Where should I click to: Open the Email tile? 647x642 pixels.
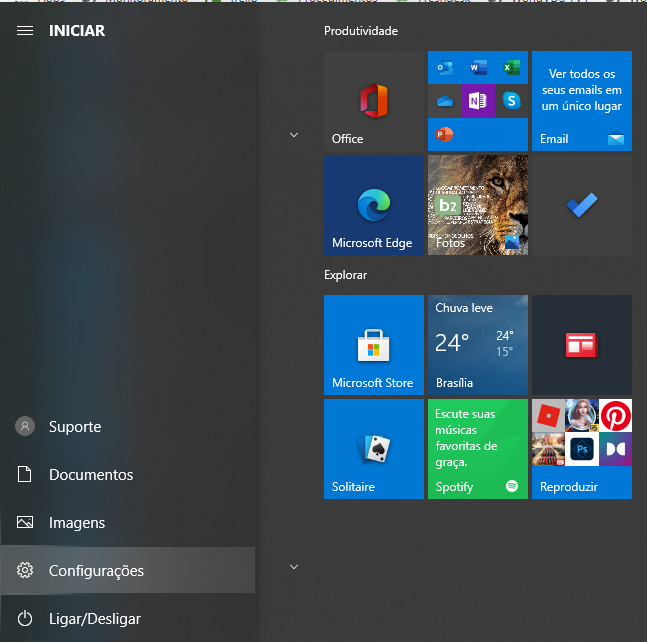[x=582, y=101]
